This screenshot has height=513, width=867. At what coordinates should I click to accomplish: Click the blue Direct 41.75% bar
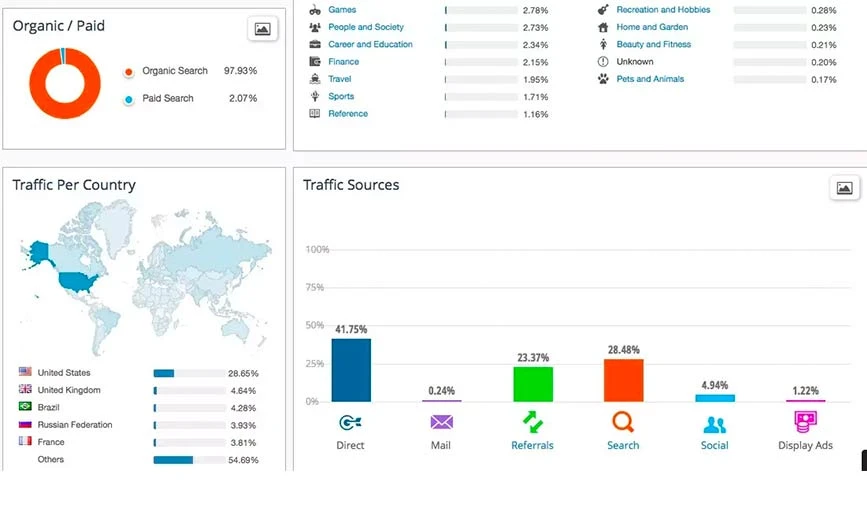coord(351,370)
